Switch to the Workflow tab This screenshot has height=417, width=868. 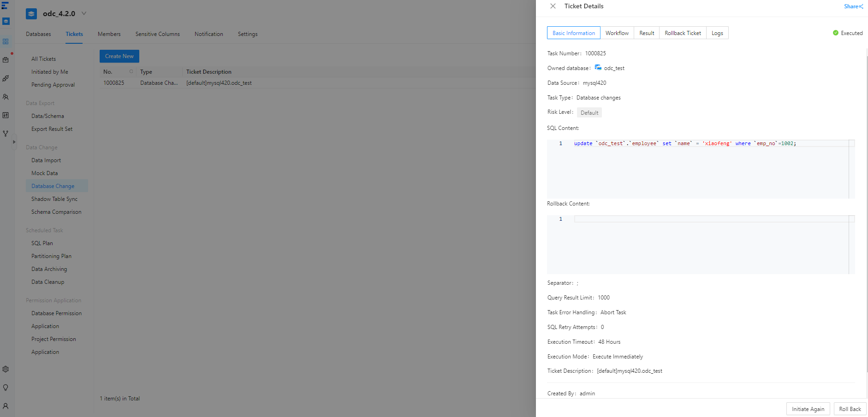tap(617, 33)
